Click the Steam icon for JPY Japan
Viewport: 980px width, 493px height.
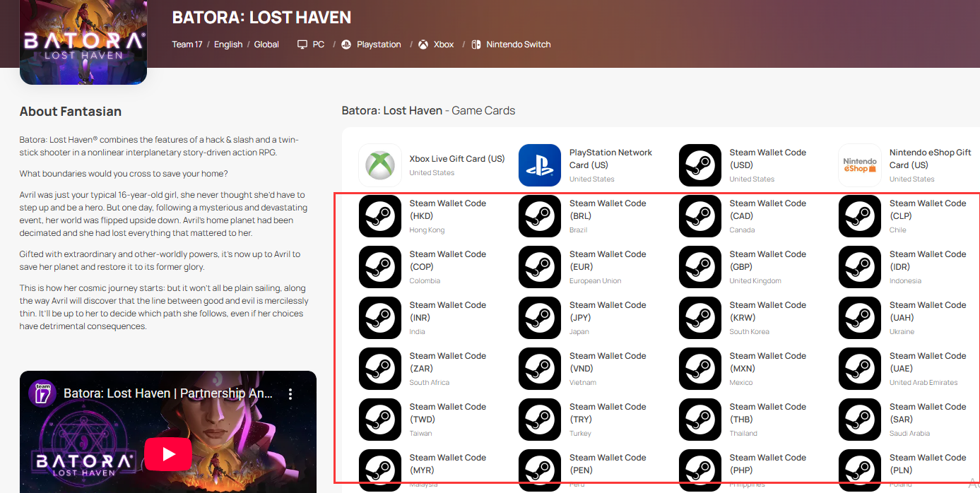pos(540,318)
